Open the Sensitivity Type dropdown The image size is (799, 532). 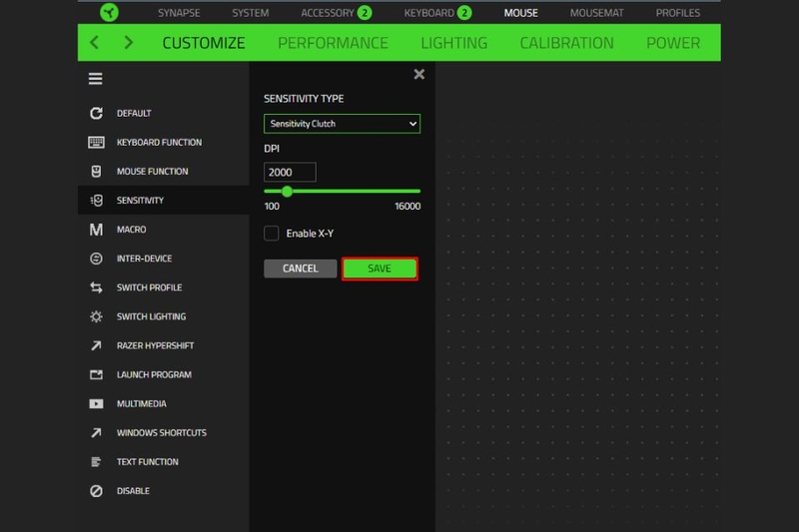click(x=342, y=124)
